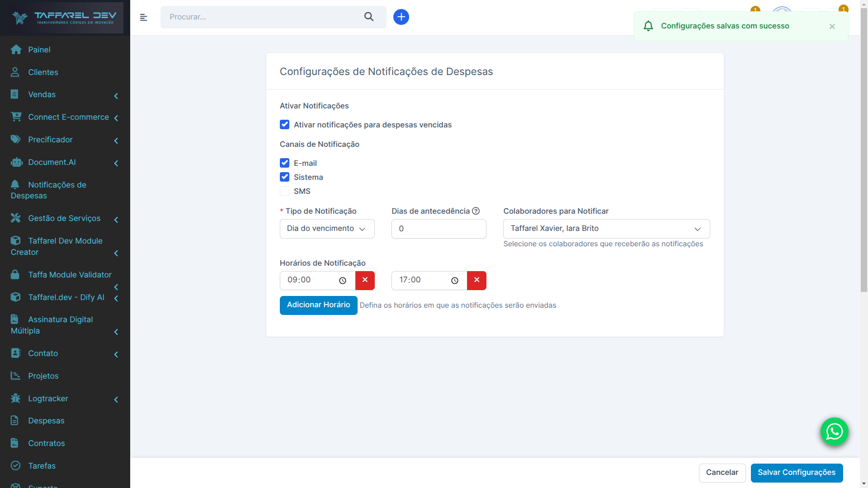Open Tipo de Notificação dropdown
Viewport: 868px width, 488px height.
pyautogui.click(x=327, y=229)
